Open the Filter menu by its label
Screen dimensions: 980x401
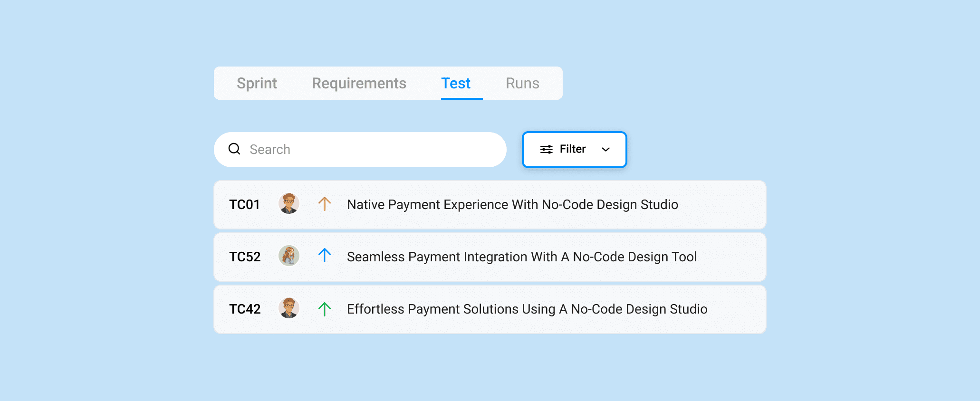click(572, 149)
